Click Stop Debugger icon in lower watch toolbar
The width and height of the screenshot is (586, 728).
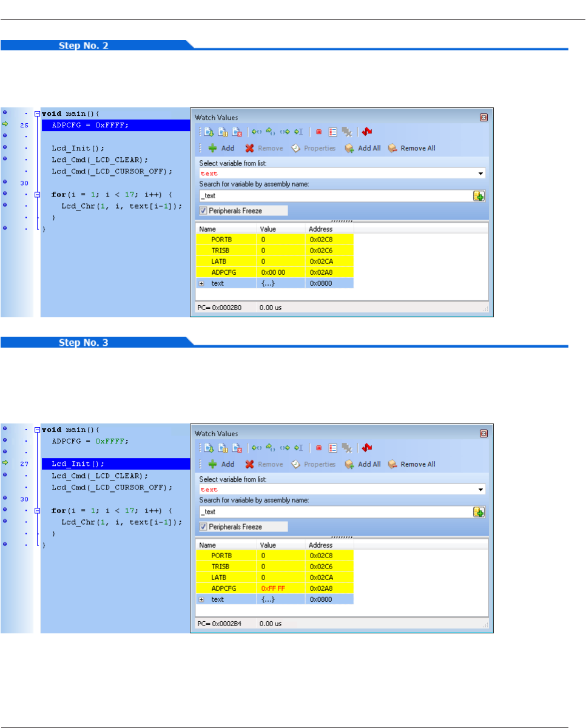click(x=237, y=448)
